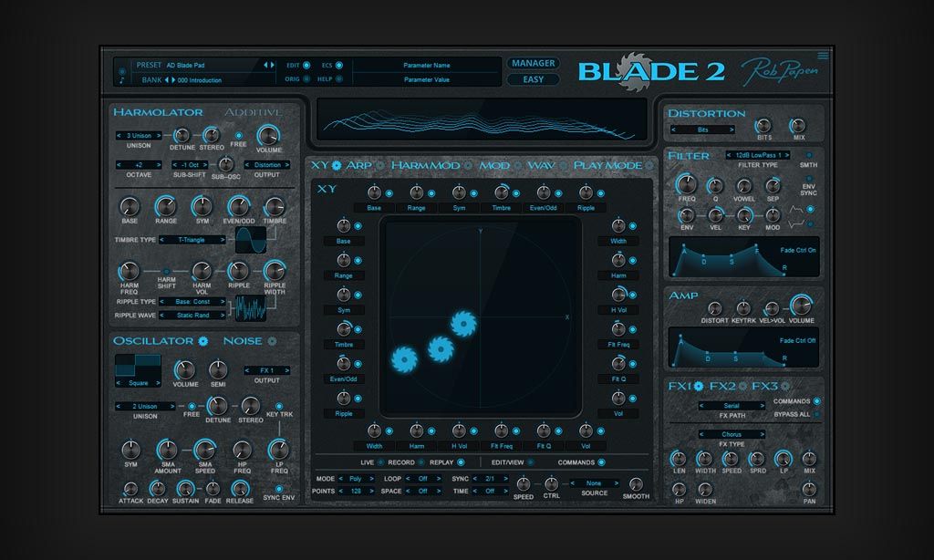This screenshot has width=934, height=560.
Task: Click the MANAGER button
Action: [x=533, y=63]
